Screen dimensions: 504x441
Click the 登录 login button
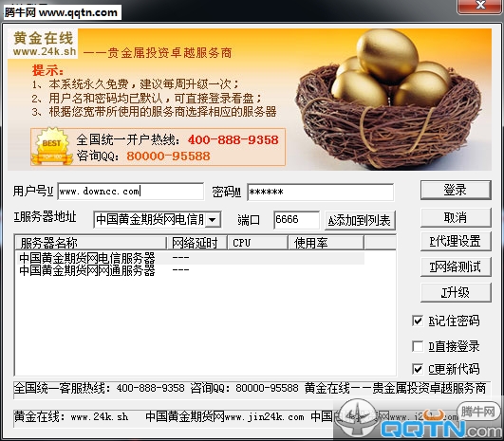pyautogui.click(x=456, y=190)
